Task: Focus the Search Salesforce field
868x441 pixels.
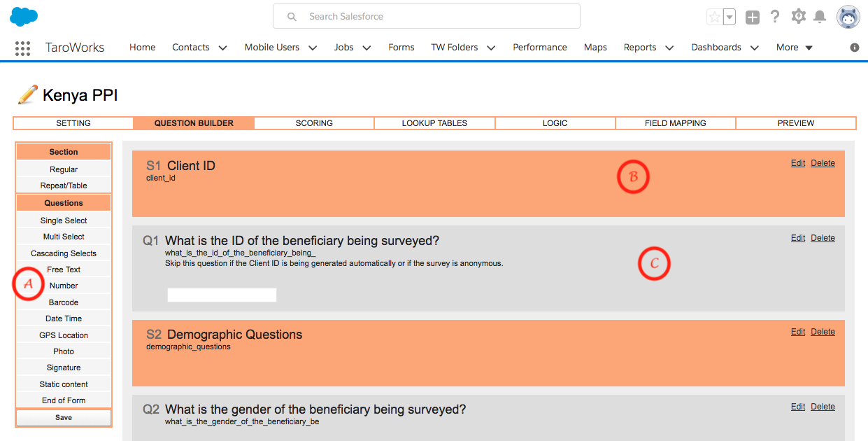Action: point(427,16)
